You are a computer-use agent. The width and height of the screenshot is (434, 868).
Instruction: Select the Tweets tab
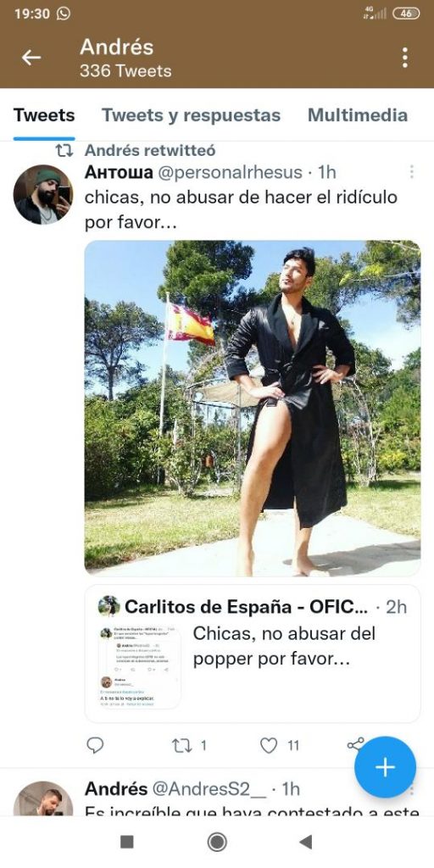[44, 115]
